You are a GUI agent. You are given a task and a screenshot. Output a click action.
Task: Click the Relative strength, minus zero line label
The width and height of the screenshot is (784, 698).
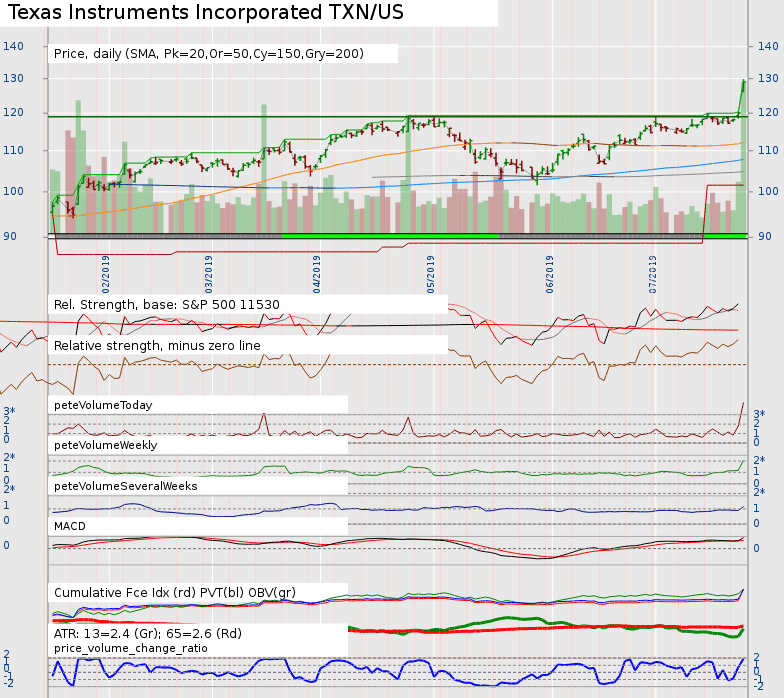[157, 346]
